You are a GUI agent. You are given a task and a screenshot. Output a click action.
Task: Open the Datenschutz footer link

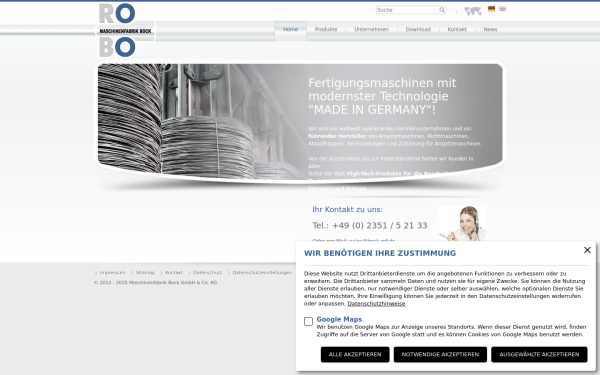tap(207, 273)
